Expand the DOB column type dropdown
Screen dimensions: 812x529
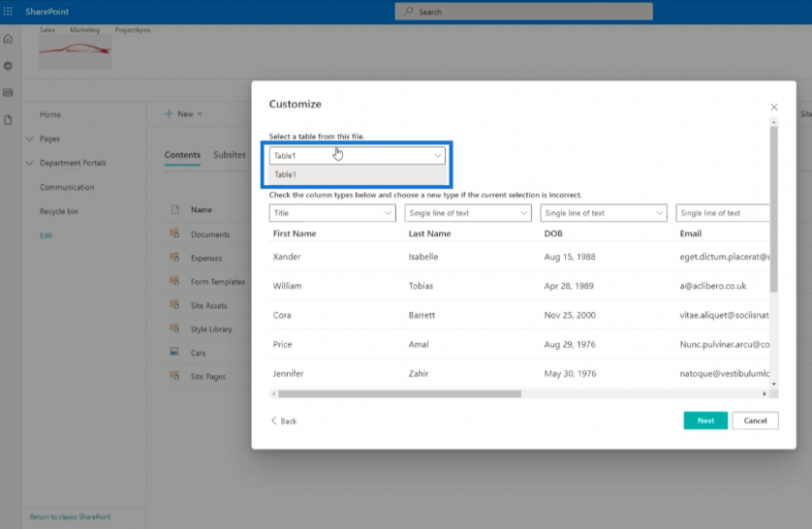[x=603, y=213]
